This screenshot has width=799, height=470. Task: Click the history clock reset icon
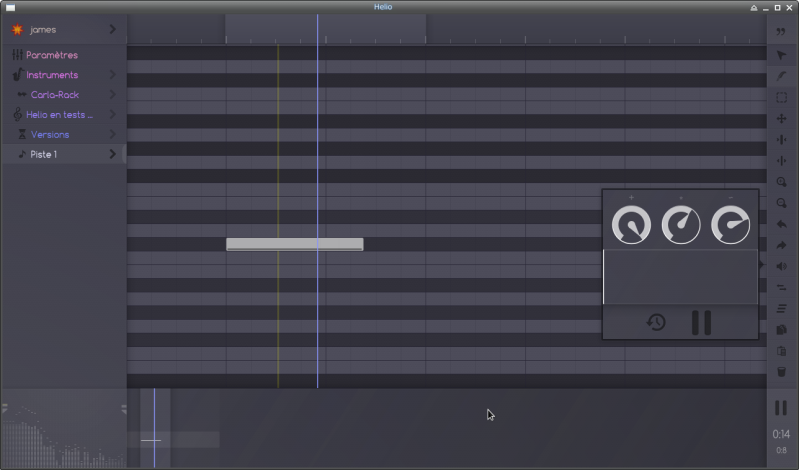[x=656, y=322]
